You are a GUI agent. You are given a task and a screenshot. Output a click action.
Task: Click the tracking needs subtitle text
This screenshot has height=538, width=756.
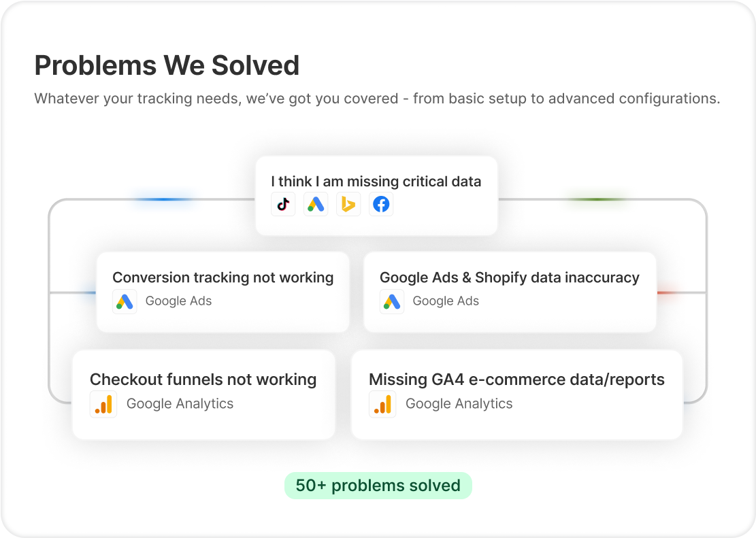377,99
